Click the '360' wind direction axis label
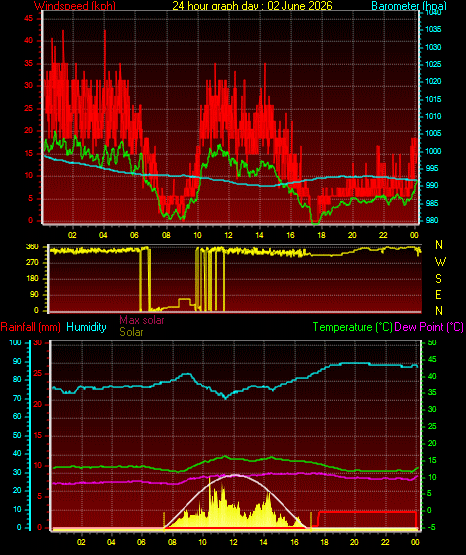 pos(32,247)
